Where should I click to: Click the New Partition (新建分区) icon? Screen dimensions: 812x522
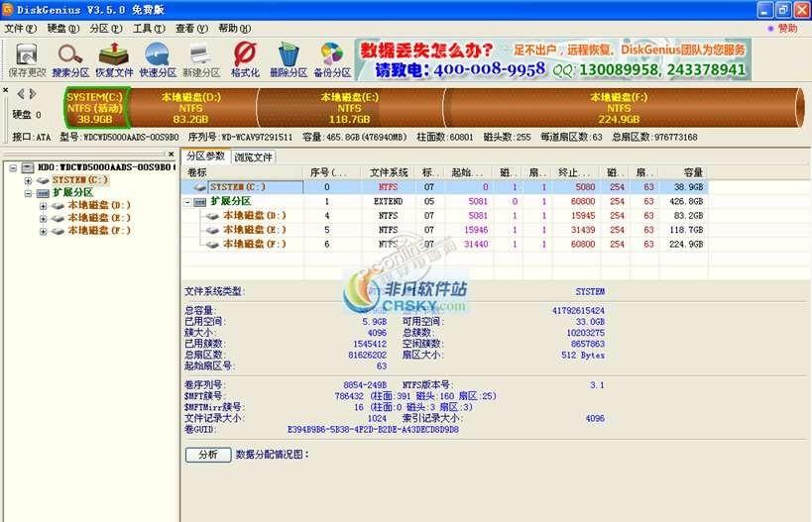[201, 60]
